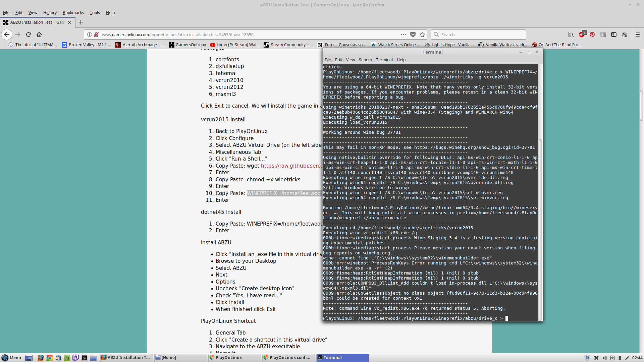Open the Adblock Plus extension icon
The width and height of the screenshot is (644, 362).
coord(582,34)
